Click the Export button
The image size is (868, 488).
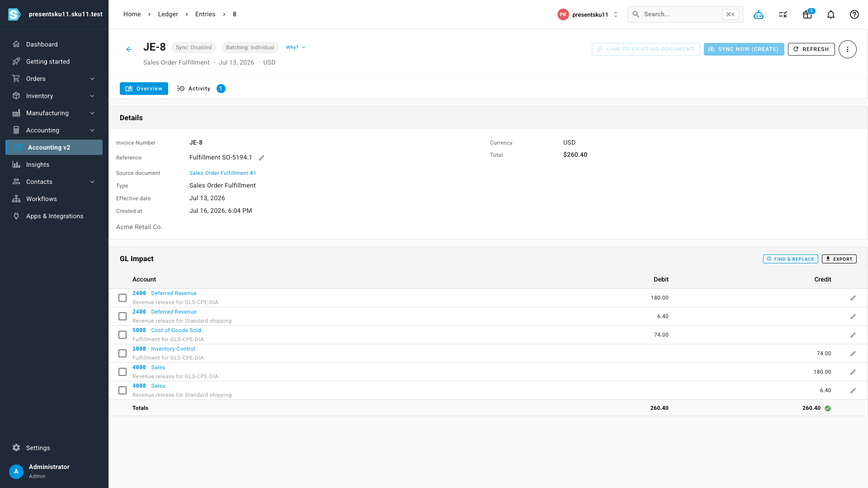839,259
